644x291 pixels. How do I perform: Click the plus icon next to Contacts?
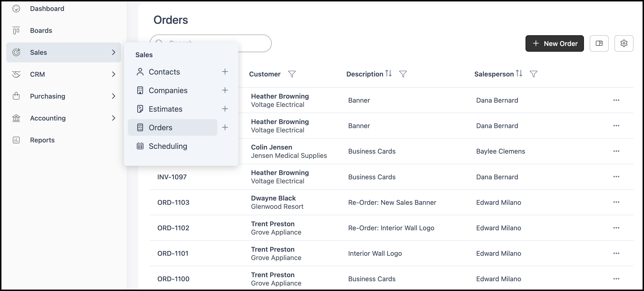coord(225,72)
